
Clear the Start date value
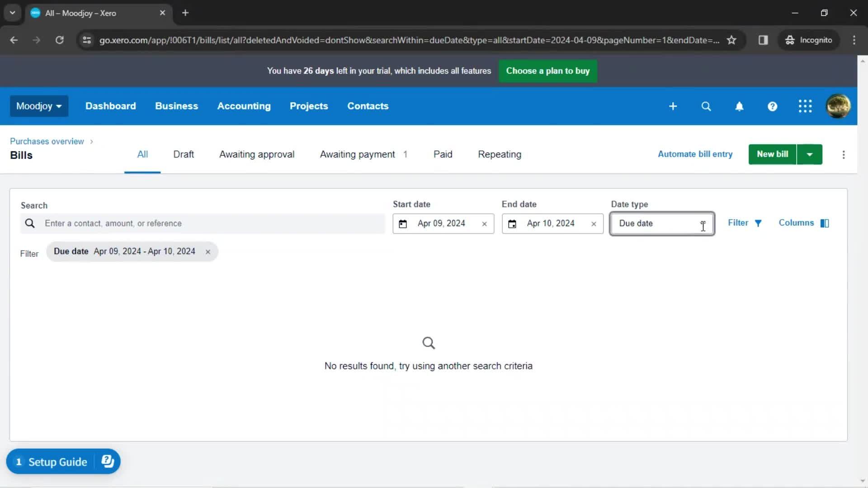pos(484,224)
